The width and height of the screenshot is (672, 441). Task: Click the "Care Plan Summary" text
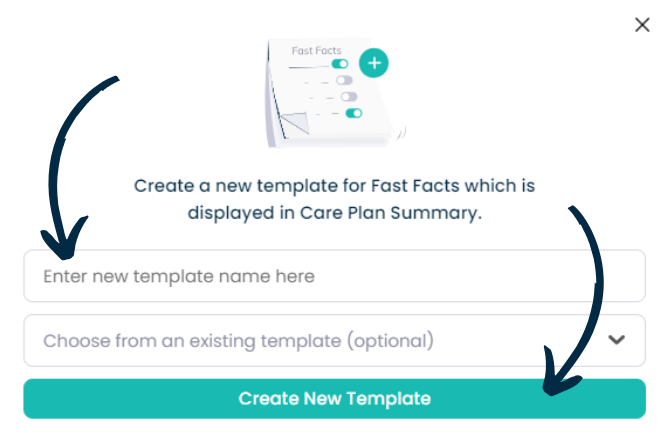pyautogui.click(x=391, y=213)
